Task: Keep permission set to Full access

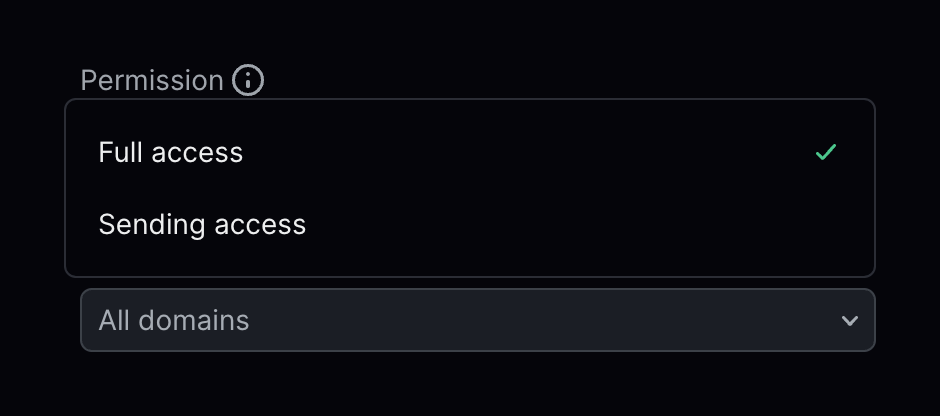Action: pyautogui.click(x=171, y=153)
